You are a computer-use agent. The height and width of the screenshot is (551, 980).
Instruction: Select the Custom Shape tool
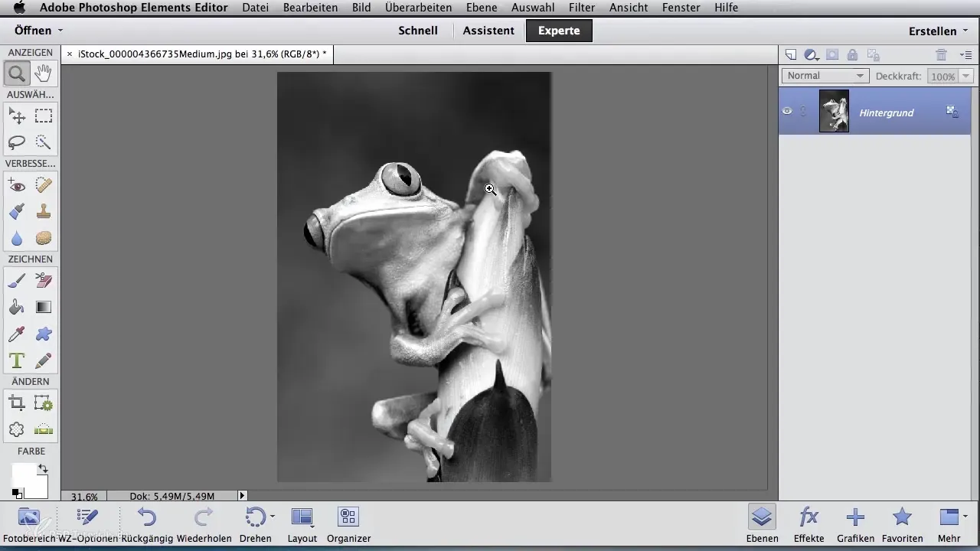[x=44, y=334]
